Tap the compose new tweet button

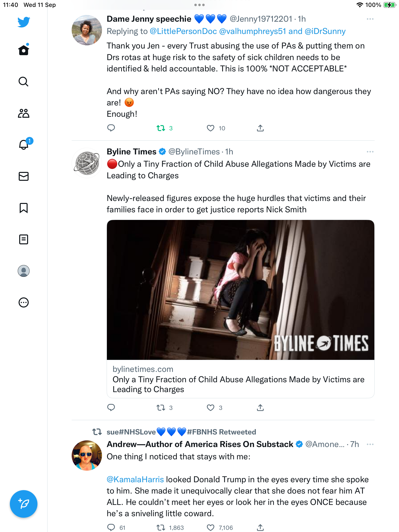24,504
